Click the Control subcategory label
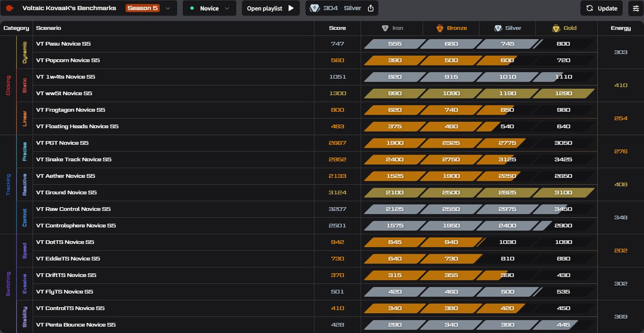This screenshot has width=644, height=333. [25, 218]
